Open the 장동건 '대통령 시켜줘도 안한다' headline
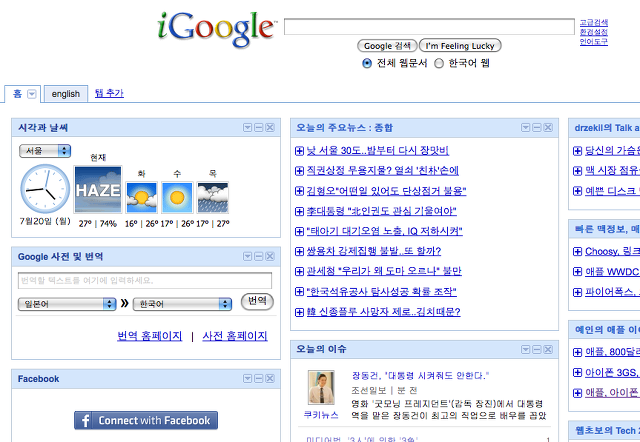This screenshot has width=640, height=442. [x=420, y=375]
